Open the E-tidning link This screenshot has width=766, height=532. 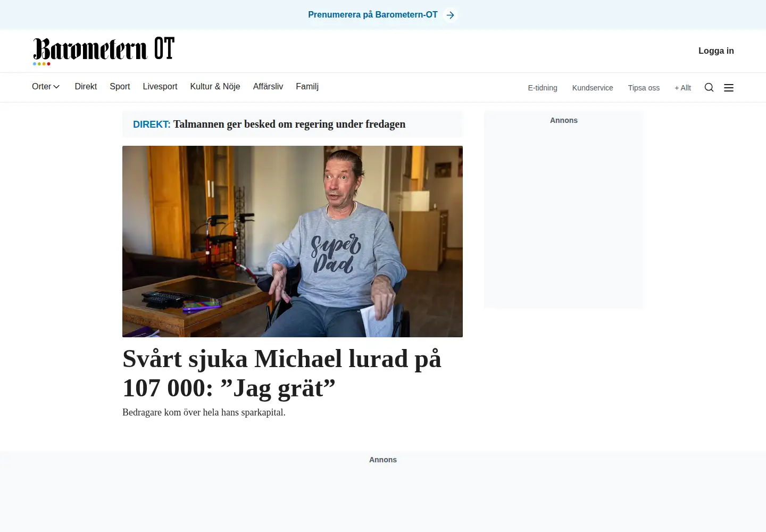[543, 88]
